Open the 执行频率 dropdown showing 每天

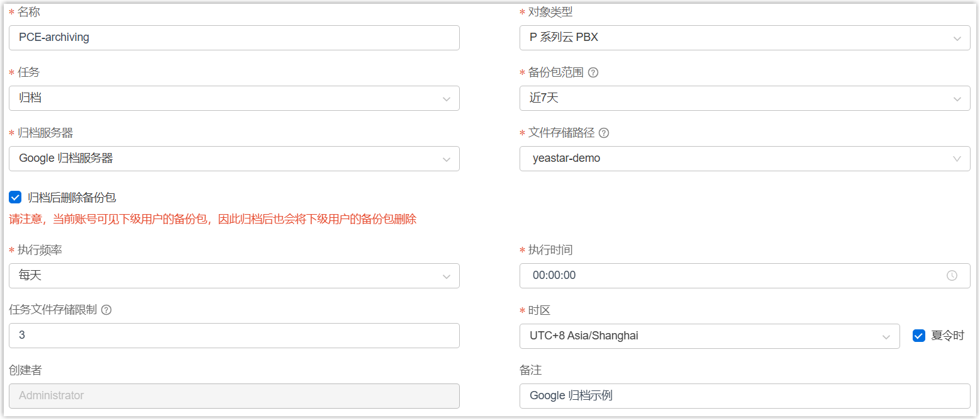(234, 276)
